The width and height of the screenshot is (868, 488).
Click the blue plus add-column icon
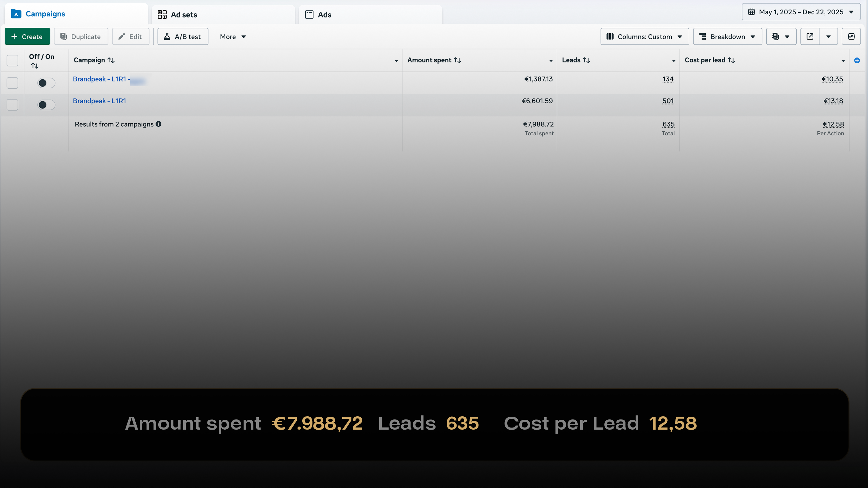point(857,60)
